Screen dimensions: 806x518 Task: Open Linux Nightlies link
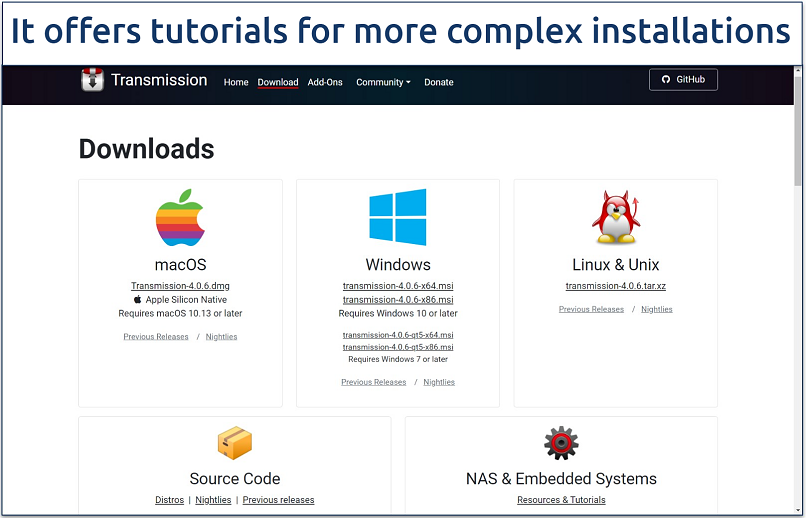click(657, 309)
